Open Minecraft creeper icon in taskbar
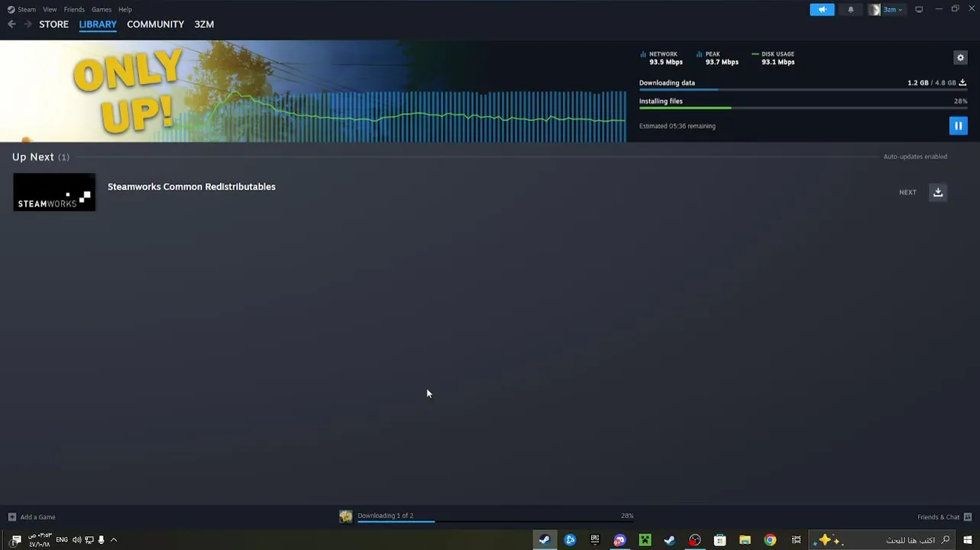980x550 pixels. [x=645, y=540]
